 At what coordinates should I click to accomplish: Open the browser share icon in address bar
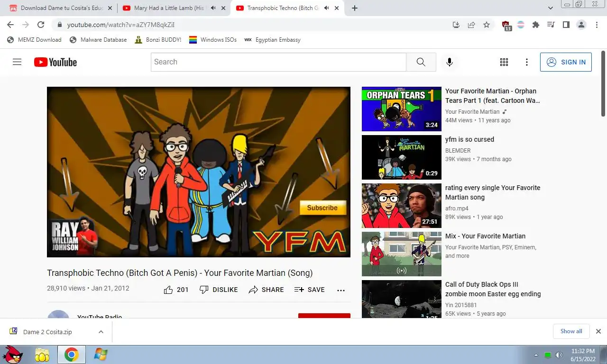click(x=471, y=25)
